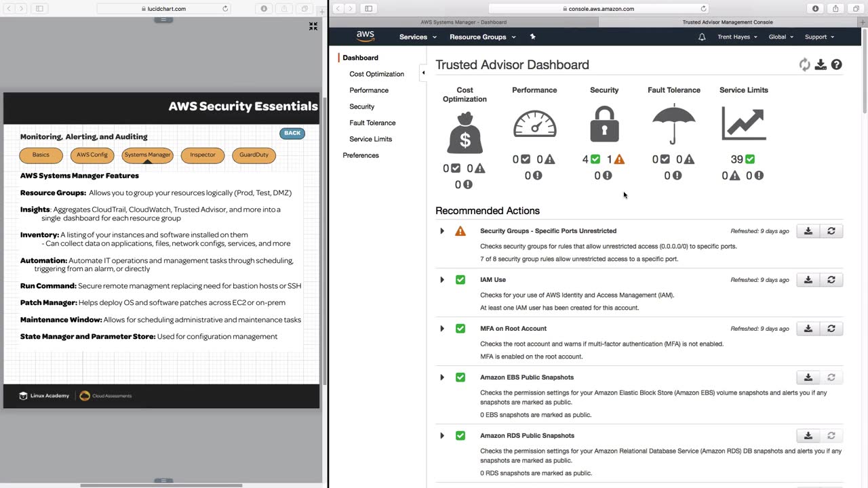The image size is (868, 488).
Task: Open Performance in the sidebar
Action: [369, 90]
